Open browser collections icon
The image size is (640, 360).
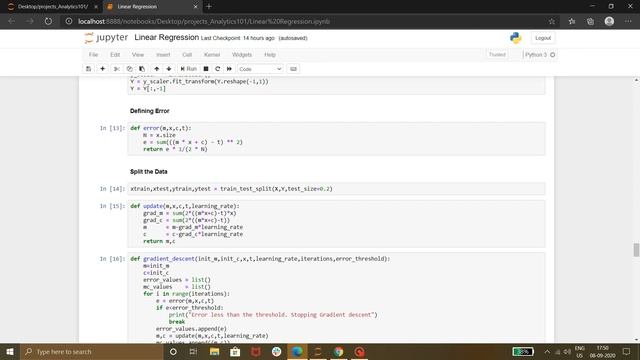pyautogui.click(x=590, y=21)
